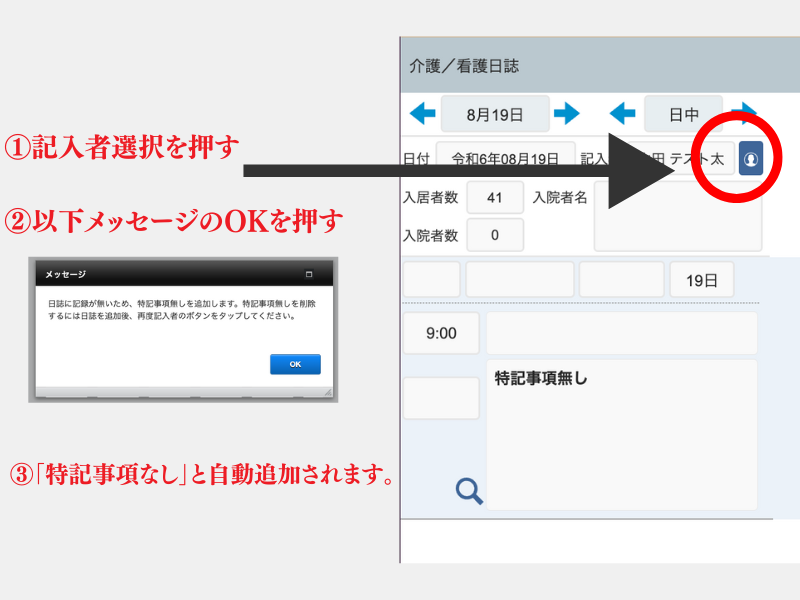The width and height of the screenshot is (800, 600).
Task: Click the next date arrow right of 8月19日
Action: click(x=567, y=114)
